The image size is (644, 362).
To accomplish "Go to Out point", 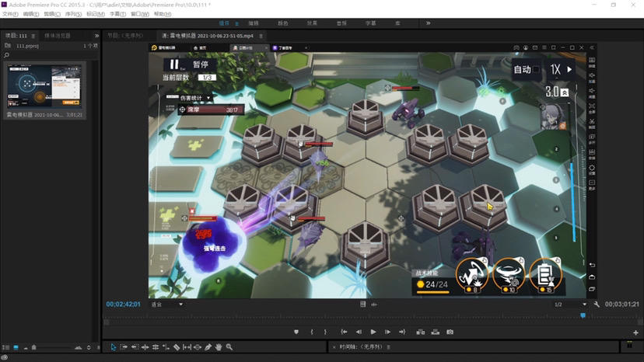I will (401, 332).
